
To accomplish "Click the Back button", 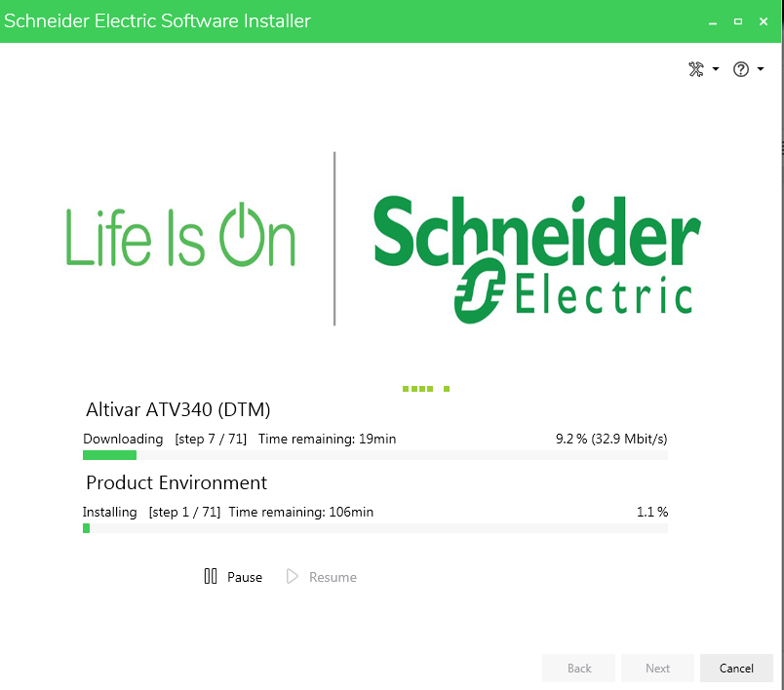I will click(x=578, y=668).
